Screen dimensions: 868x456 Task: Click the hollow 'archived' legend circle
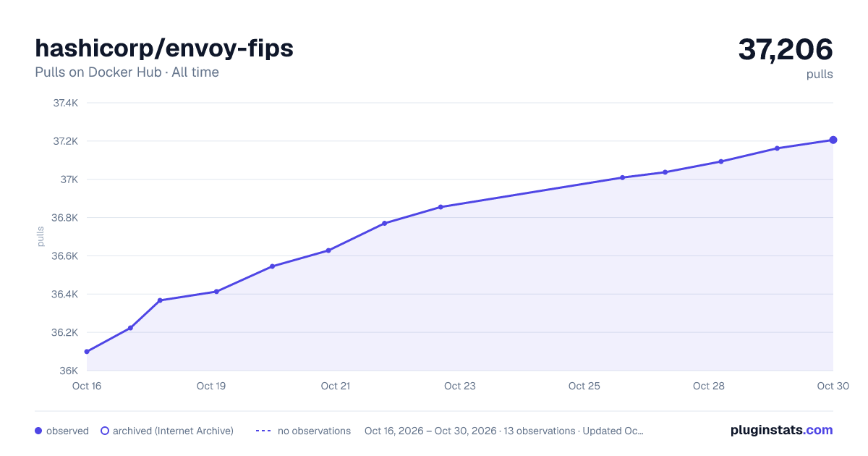click(x=105, y=431)
